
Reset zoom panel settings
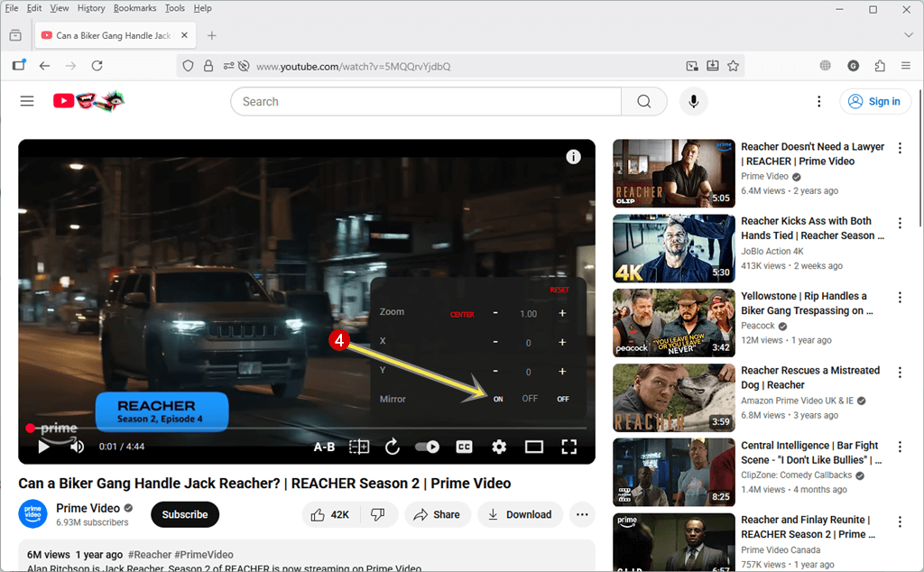pos(559,290)
